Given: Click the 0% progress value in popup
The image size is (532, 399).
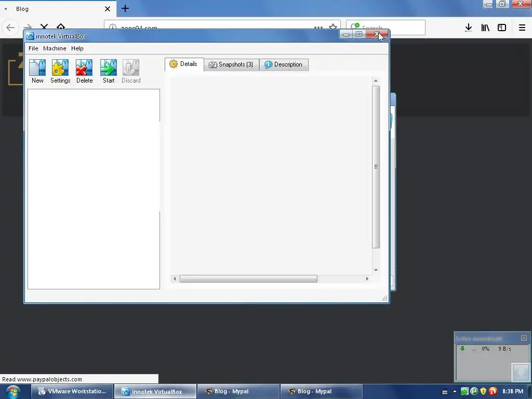Looking at the screenshot, I should point(486,349).
